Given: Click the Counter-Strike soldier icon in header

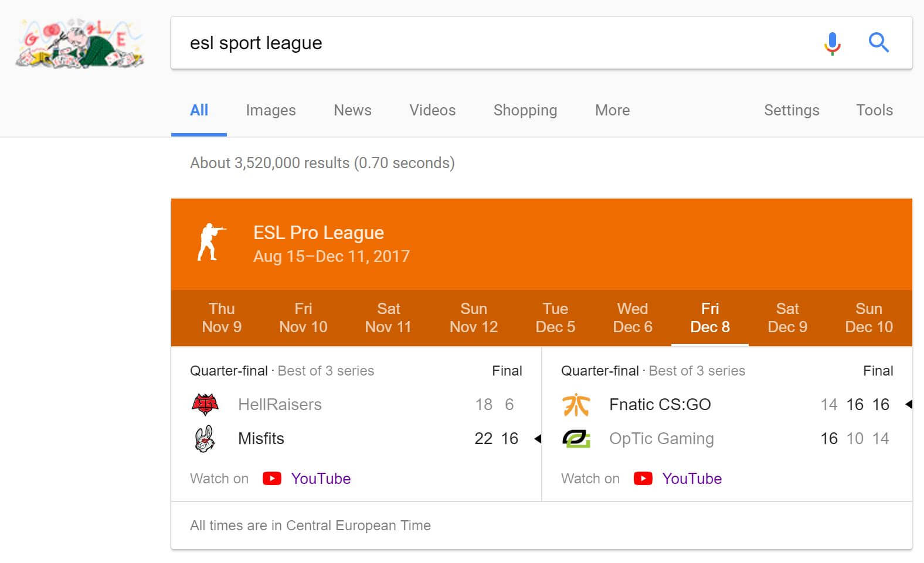Looking at the screenshot, I should click(x=211, y=242).
